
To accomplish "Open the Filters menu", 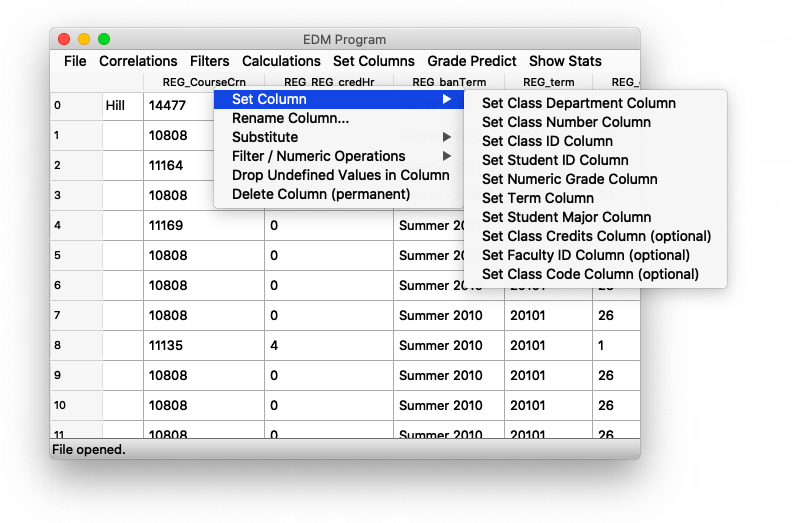I will click(x=209, y=61).
